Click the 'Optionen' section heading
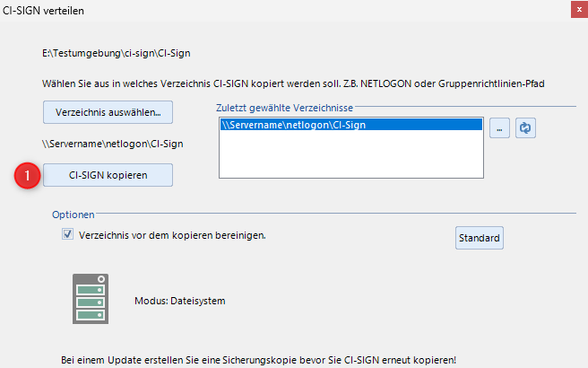Viewport: 588px width, 368px height. pyautogui.click(x=73, y=215)
